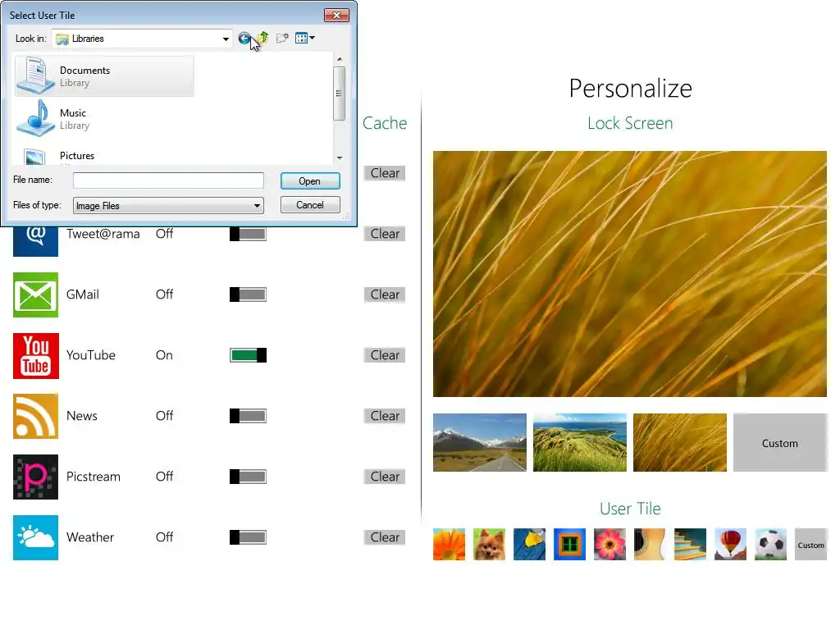This screenshot has height=630, width=840.
Task: Click the partially hidden top Clear button
Action: 385,173
